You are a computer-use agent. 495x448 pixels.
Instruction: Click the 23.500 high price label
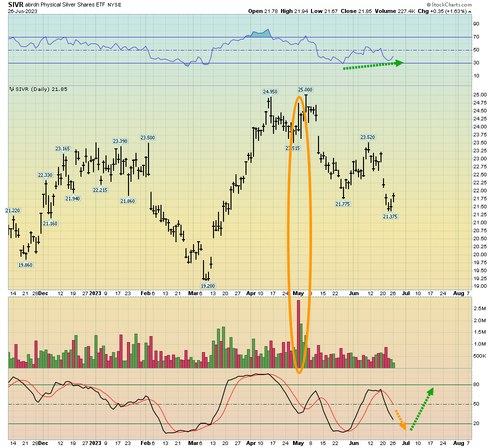click(x=147, y=137)
